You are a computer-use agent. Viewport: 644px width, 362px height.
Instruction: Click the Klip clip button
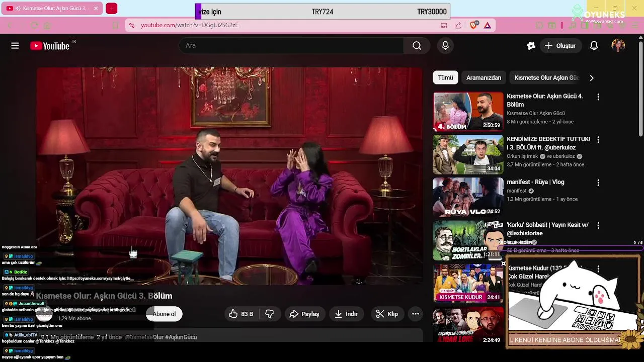pos(388,314)
